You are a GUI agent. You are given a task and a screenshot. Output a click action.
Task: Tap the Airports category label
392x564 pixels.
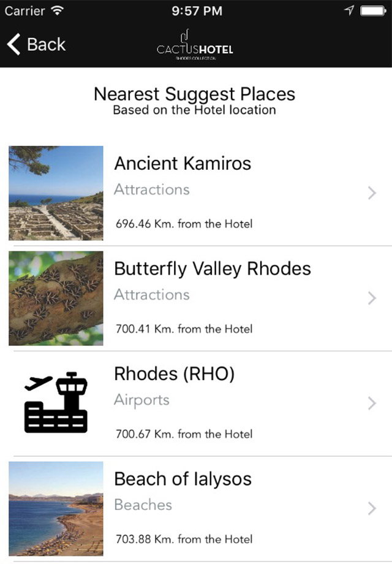[x=141, y=400]
